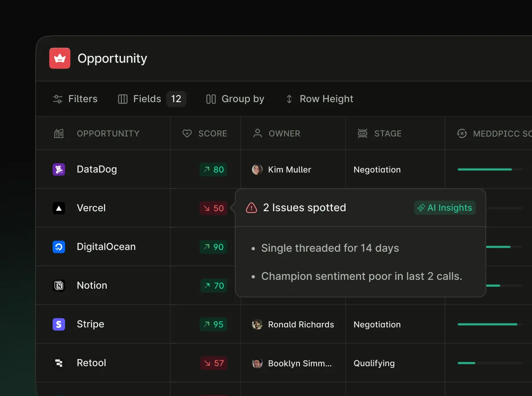Click DataDog's MEDDPICC progress bar

[490, 169]
